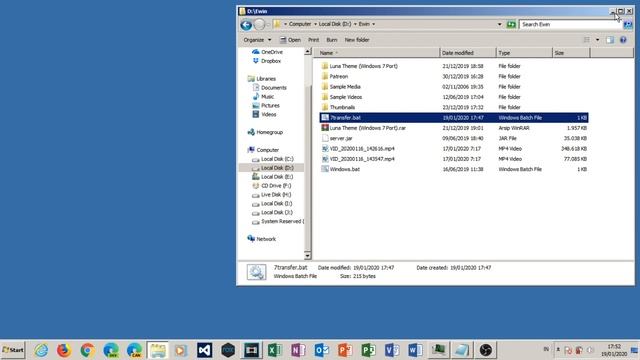This screenshot has width=640, height=360.
Task: Click Burn in the toolbar
Action: [x=332, y=40]
